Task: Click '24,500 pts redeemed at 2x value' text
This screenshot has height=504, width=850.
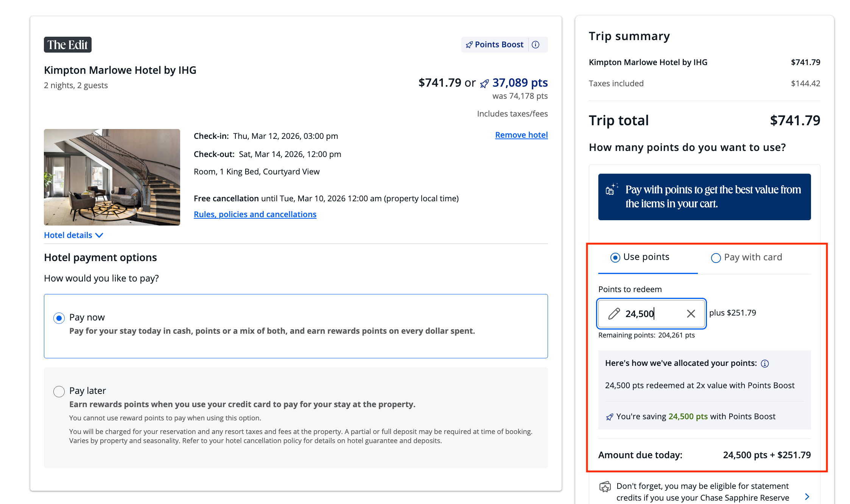Action: click(x=700, y=386)
